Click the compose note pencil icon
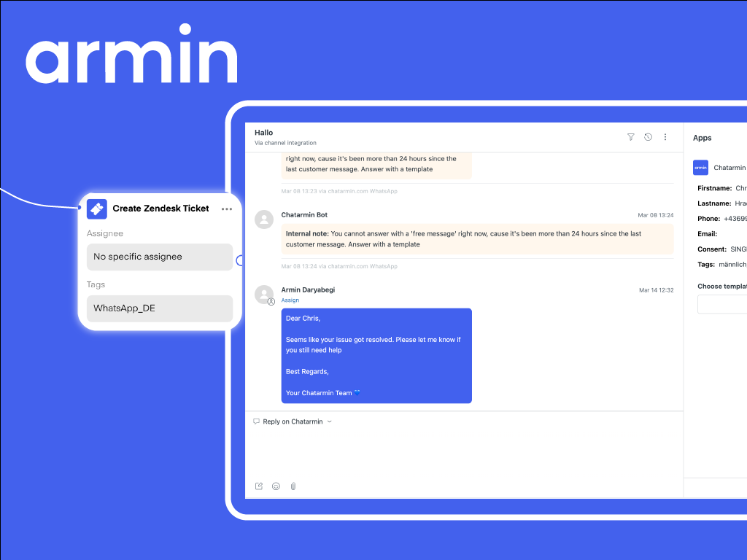 [x=259, y=486]
